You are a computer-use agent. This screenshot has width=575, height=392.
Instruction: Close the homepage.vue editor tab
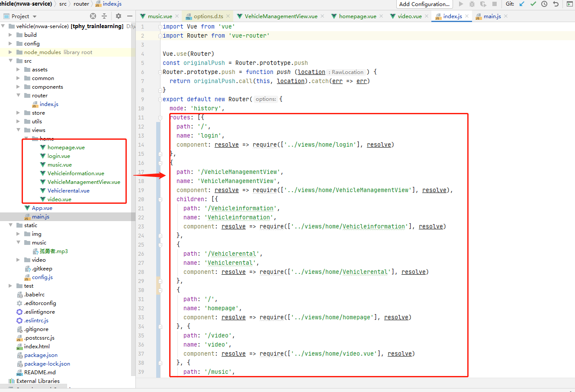click(381, 16)
